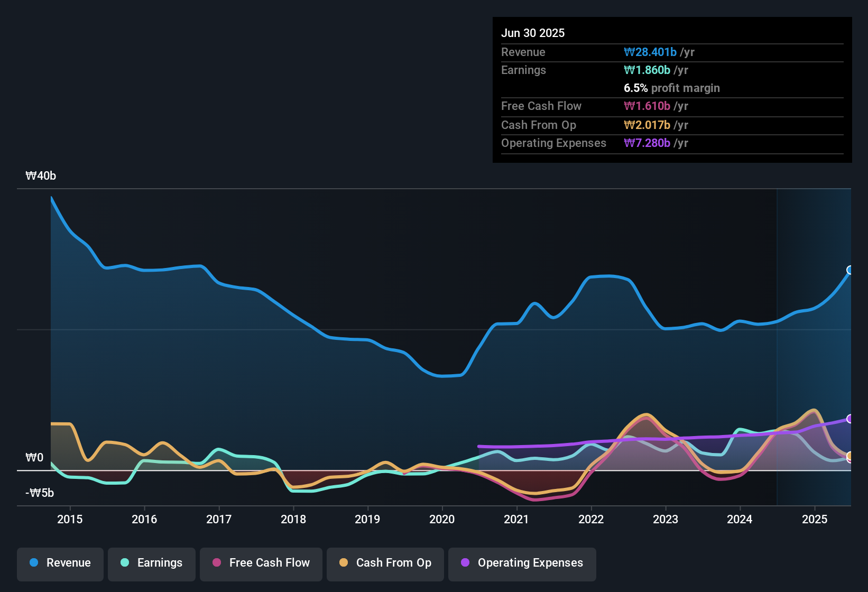The image size is (868, 592).
Task: Click the 2020 year on the timeline axis
Action: click(442, 519)
